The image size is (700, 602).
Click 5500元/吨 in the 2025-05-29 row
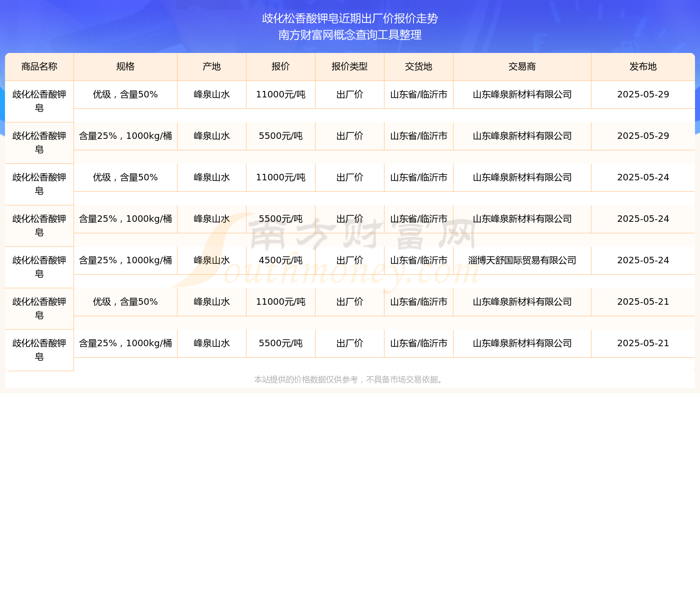(281, 136)
